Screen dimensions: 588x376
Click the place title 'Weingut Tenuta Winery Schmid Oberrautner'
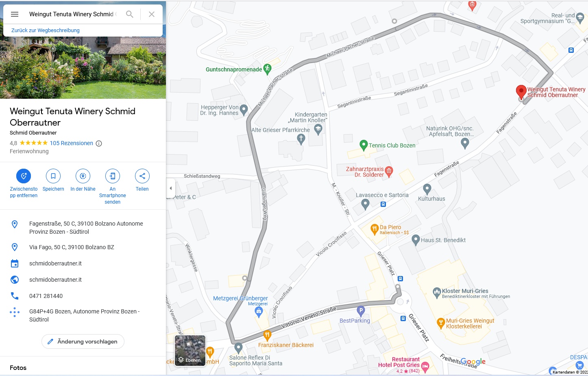[72, 117]
